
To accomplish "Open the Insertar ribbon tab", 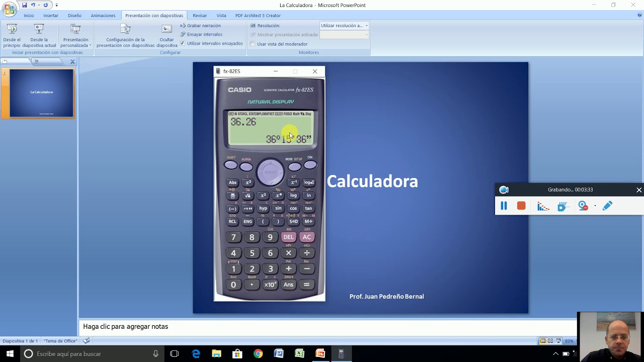I will 51,16.
